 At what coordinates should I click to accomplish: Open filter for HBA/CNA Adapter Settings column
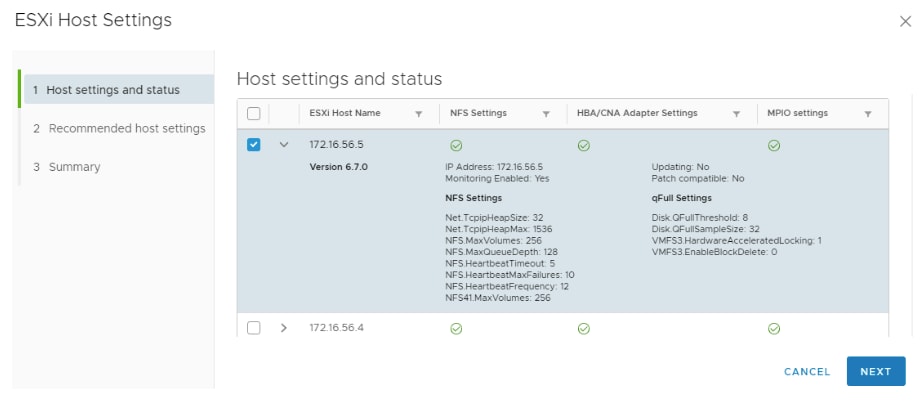click(736, 114)
